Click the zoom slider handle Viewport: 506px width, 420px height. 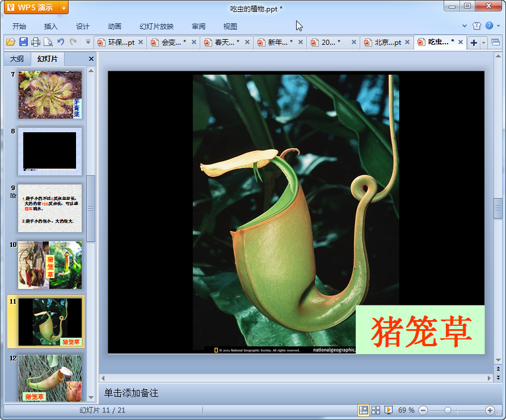tap(448, 410)
